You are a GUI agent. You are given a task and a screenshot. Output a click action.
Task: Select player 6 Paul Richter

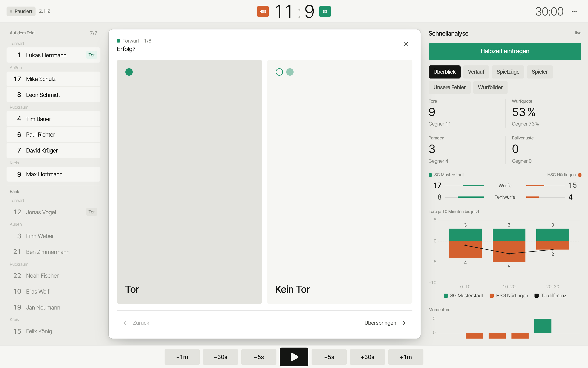point(53,135)
